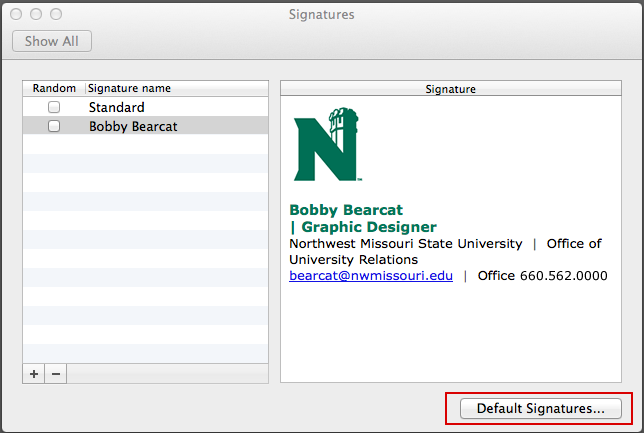
Task: Select the Standard signature row
Action: click(145, 107)
